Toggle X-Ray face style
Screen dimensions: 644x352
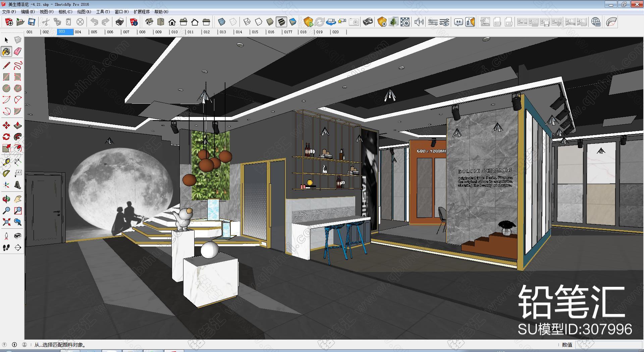click(x=222, y=22)
